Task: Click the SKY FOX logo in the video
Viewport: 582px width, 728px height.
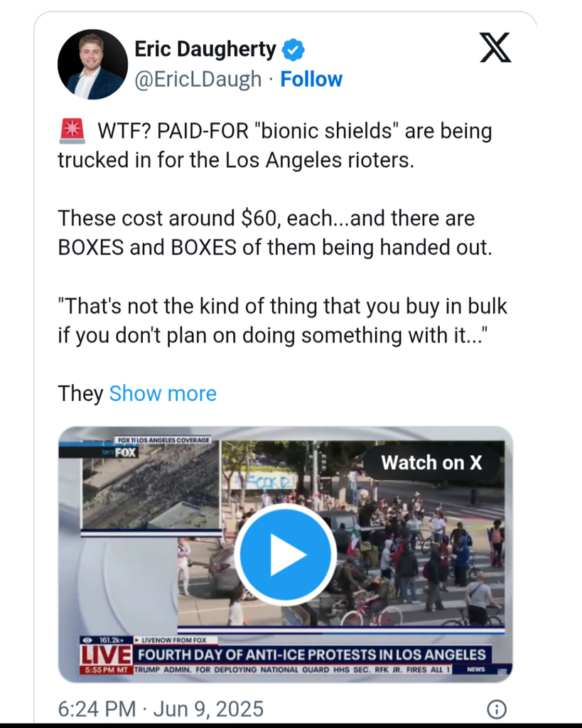Action: pos(120,452)
